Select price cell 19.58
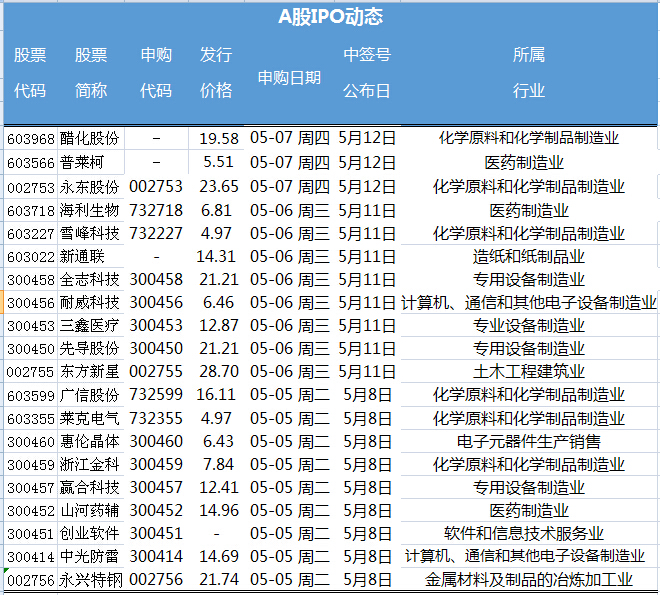The height and width of the screenshot is (595, 660). [219, 138]
